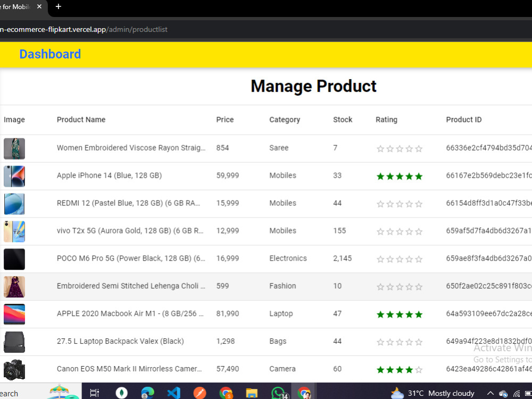Sort by the Price column header
Screen dimensions: 532x399
click(x=225, y=119)
